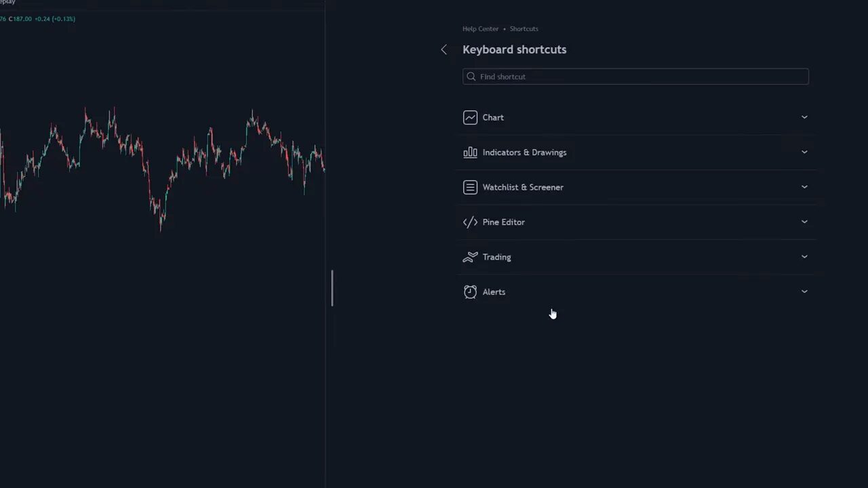Click the Keyboard shortcuts page title
Image resolution: width=868 pixels, height=488 pixels.
pos(514,49)
